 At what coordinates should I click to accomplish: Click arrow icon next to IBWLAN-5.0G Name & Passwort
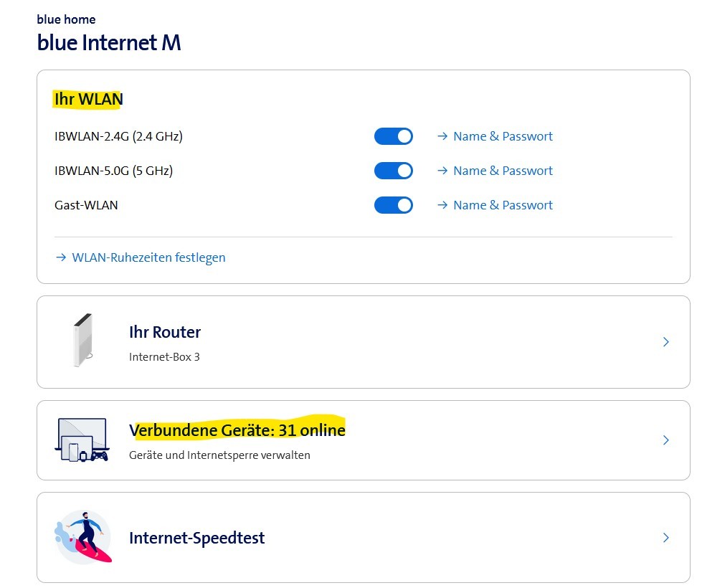click(442, 171)
